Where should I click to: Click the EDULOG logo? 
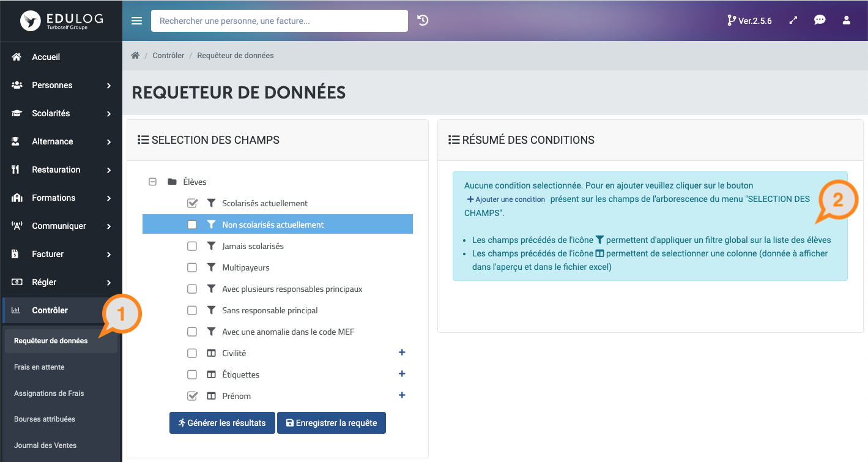[x=61, y=21]
